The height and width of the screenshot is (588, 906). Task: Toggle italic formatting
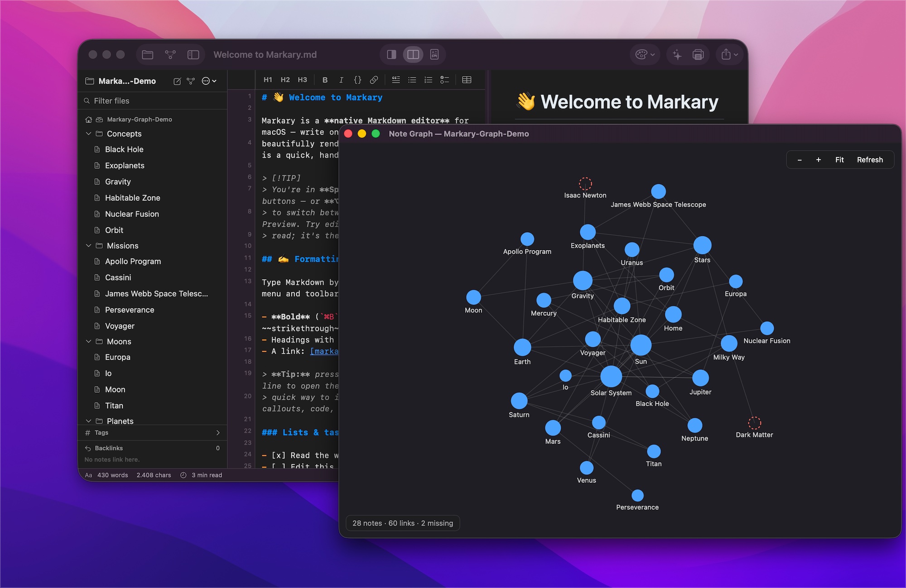coord(341,80)
